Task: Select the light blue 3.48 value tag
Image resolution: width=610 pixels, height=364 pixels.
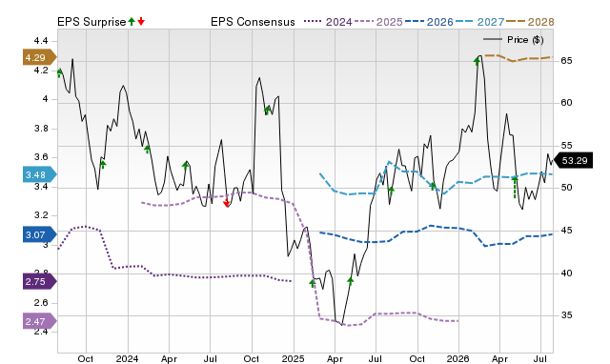Action: pyautogui.click(x=40, y=174)
